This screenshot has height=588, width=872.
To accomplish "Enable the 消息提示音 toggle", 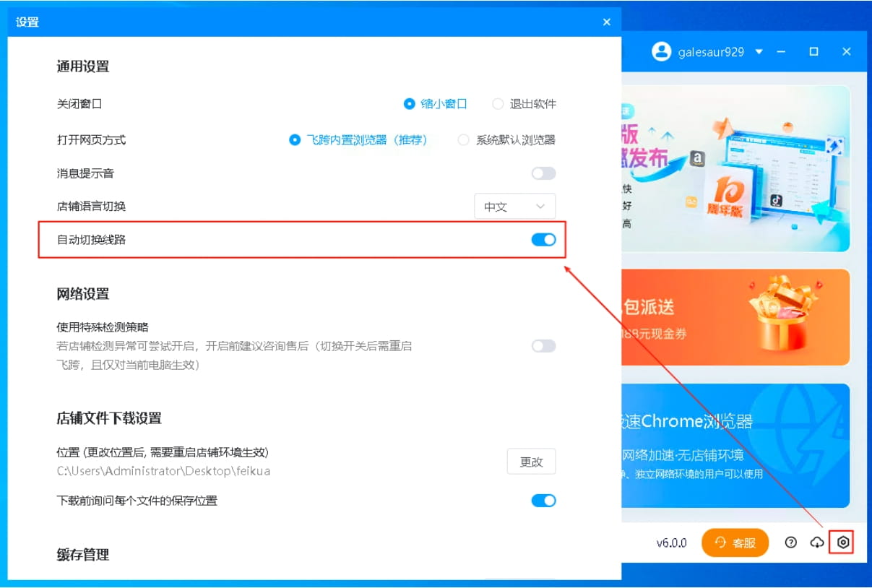I will [x=543, y=173].
